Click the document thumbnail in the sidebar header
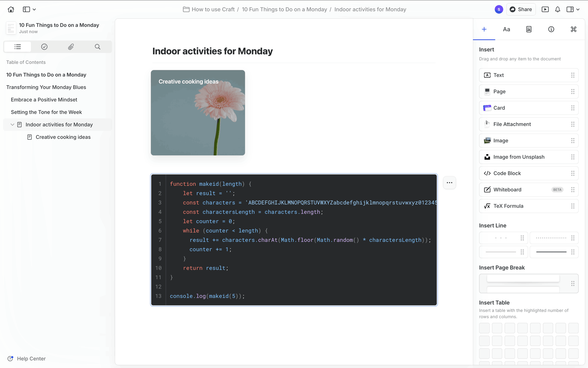This screenshot has height=368, width=588. [11, 28]
